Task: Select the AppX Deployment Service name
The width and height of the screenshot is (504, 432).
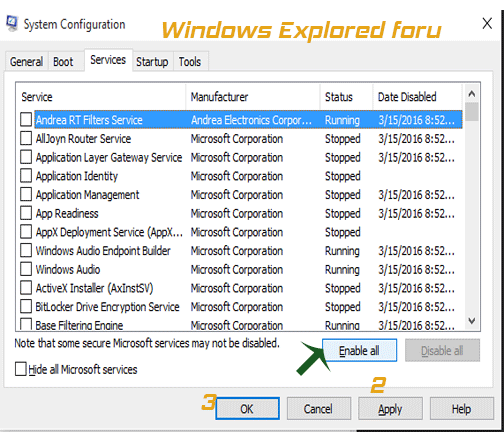Action: [109, 232]
